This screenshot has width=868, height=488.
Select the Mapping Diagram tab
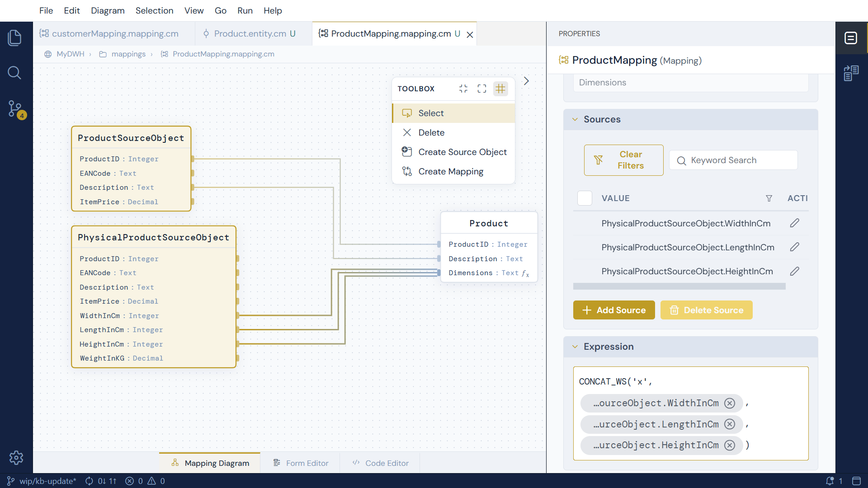210,463
